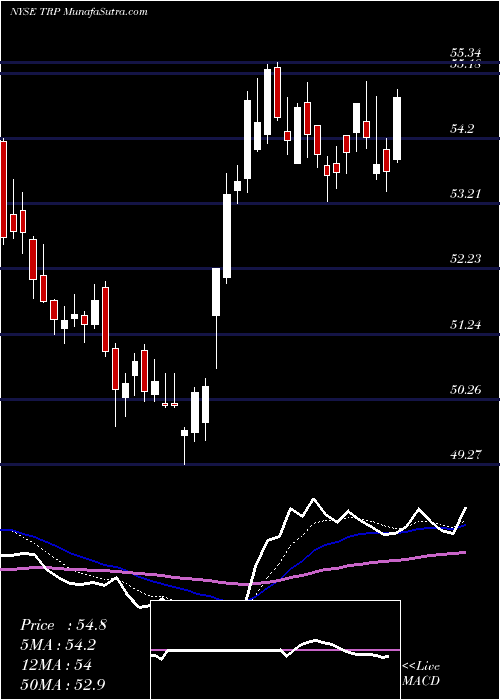Click the last white candlestick on the right
Viewport: 500px width, 700px height.
(x=396, y=128)
